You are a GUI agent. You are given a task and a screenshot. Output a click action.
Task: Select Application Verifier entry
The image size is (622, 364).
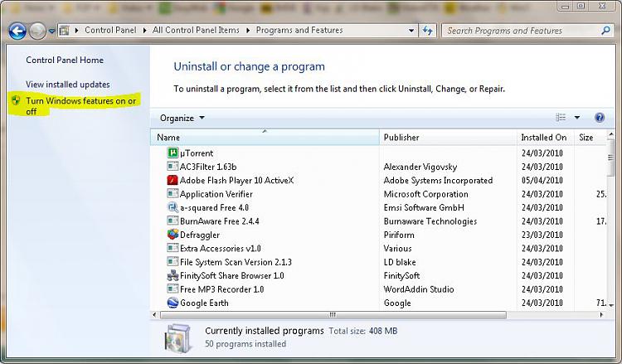click(x=216, y=194)
